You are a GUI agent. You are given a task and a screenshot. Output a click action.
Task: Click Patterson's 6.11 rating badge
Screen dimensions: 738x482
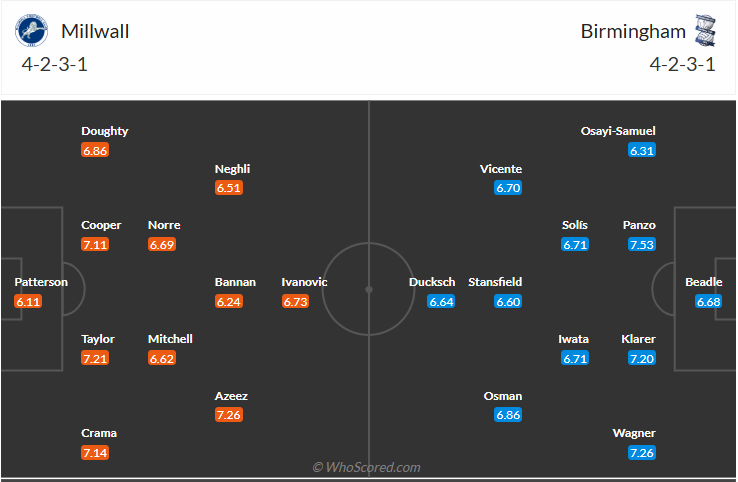28,301
